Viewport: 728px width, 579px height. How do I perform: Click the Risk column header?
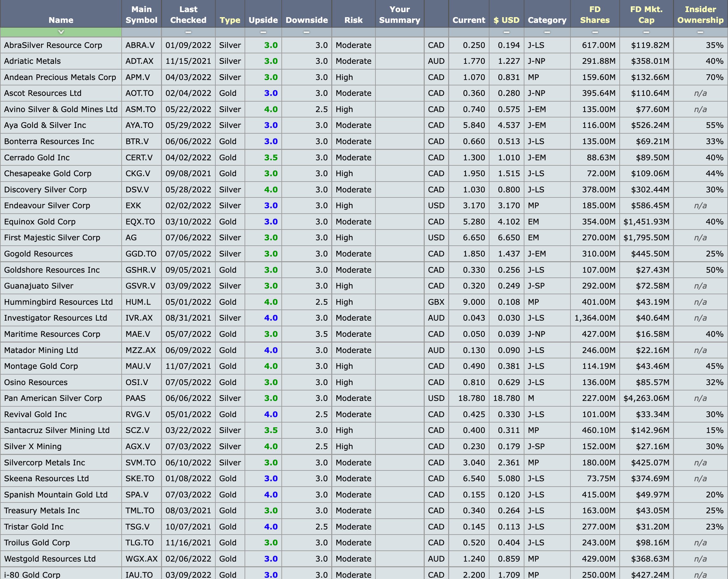pyautogui.click(x=353, y=20)
